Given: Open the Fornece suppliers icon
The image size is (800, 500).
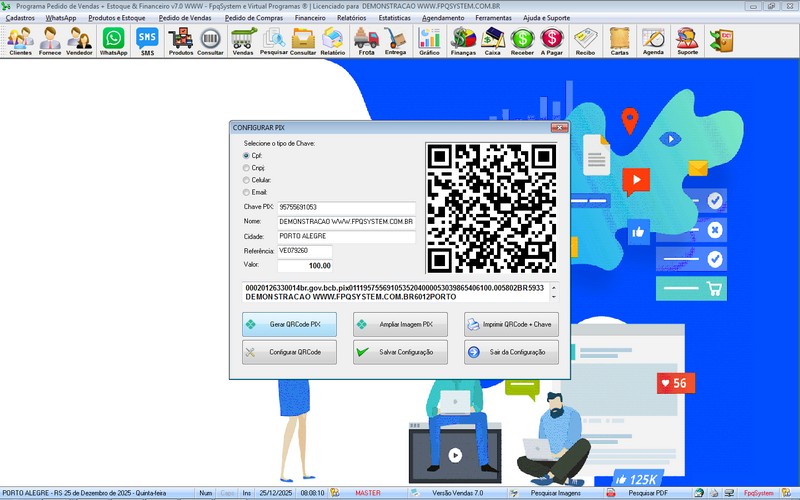Looking at the screenshot, I should (x=50, y=41).
